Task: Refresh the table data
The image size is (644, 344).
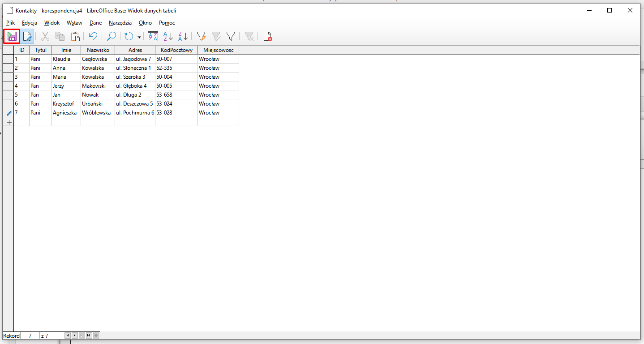Action: [x=129, y=36]
